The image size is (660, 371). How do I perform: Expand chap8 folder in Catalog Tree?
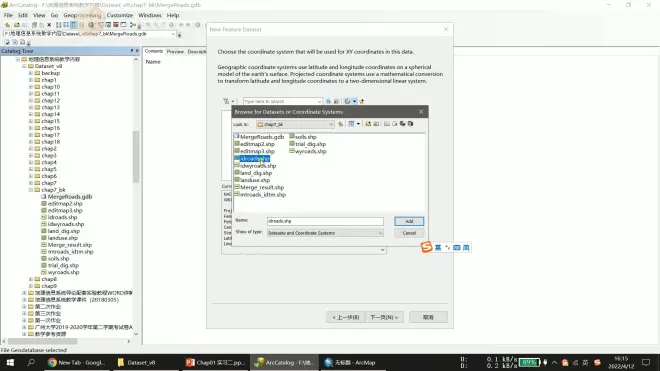[x=31, y=279]
